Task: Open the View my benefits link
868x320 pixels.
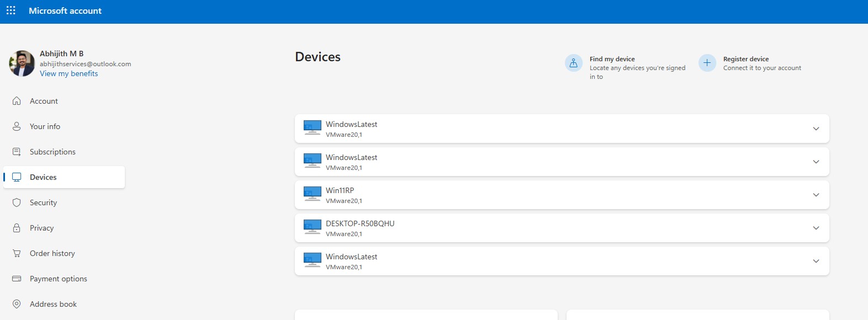Action: pyautogui.click(x=69, y=73)
